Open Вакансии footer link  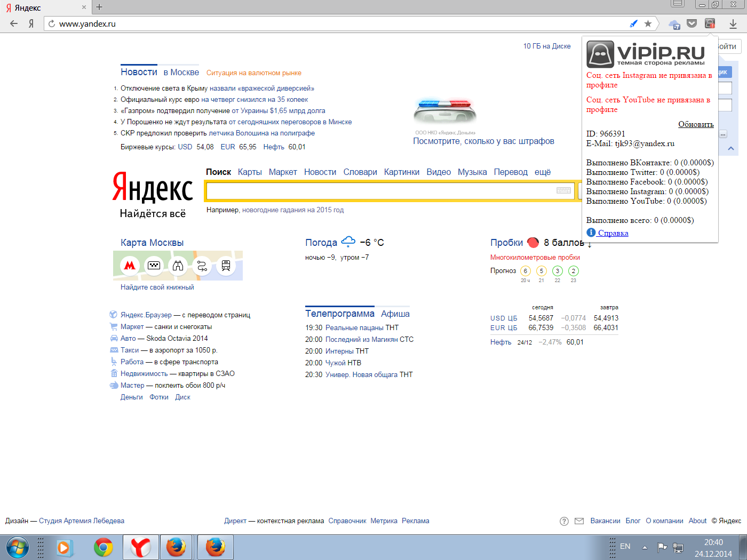click(605, 521)
